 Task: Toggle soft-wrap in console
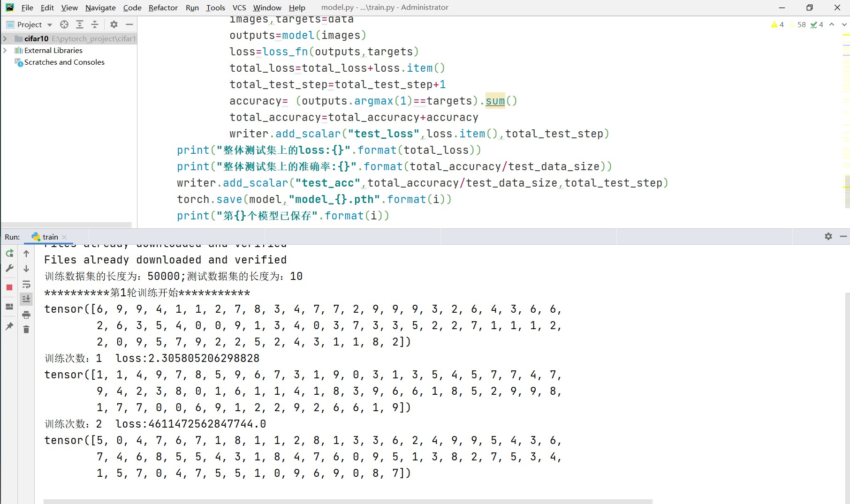pos(26,284)
